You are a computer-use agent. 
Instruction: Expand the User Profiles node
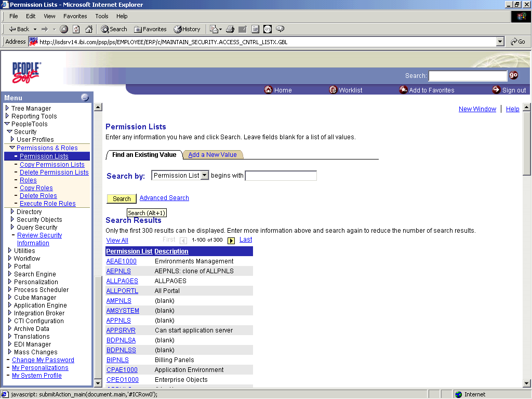[12, 139]
